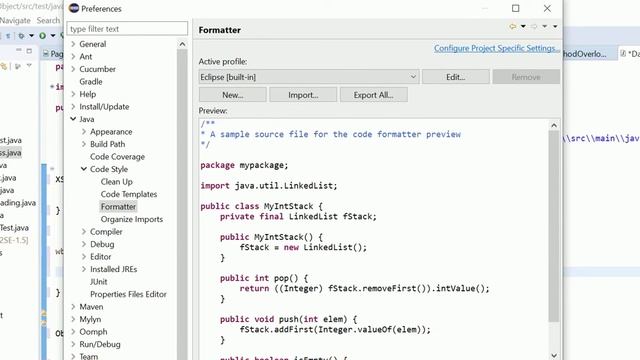Expand the Compiler node
Screen dimensions: 640x360
tap(84, 231)
